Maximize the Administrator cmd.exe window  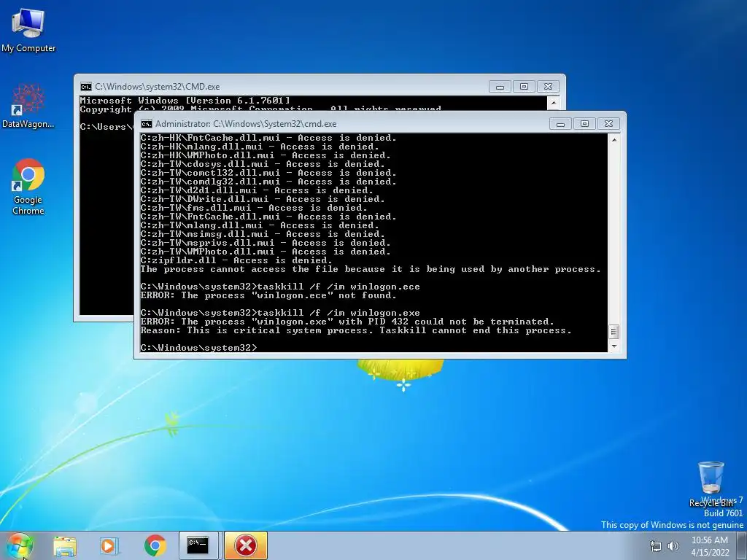click(x=584, y=124)
